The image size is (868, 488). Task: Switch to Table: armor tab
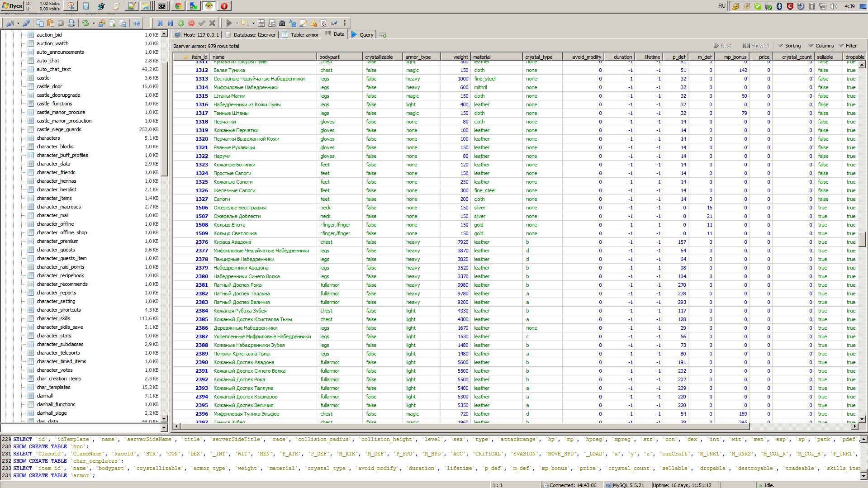[x=300, y=35]
